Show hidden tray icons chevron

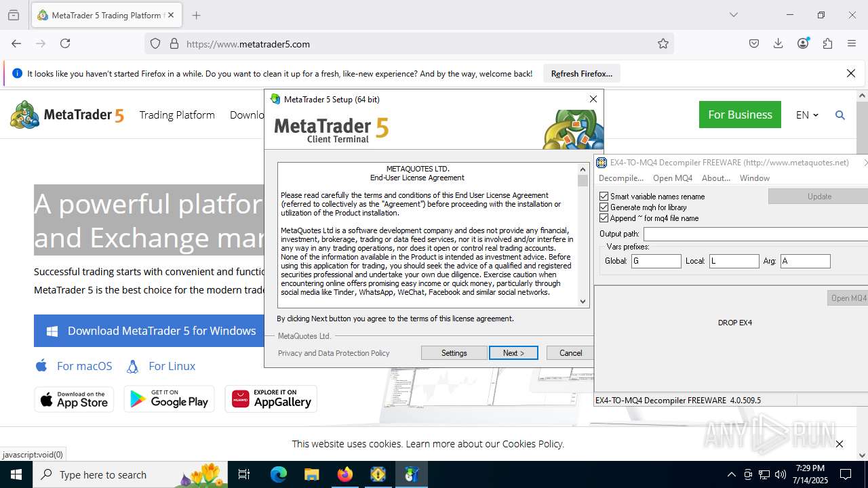[731, 474]
